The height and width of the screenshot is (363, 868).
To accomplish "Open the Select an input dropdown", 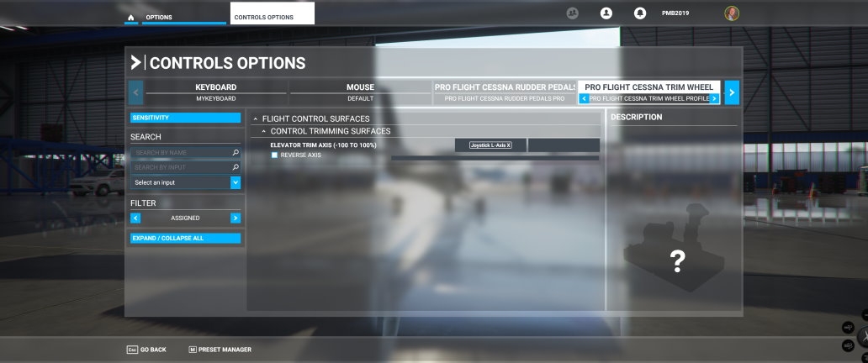I will point(185,182).
